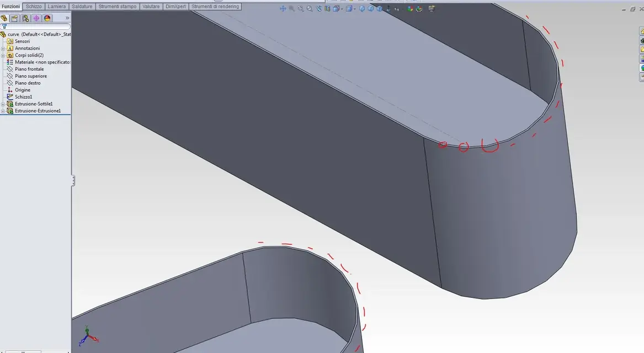Open the View Settings icon
The width and height of the screenshot is (644, 353).
pos(431,8)
